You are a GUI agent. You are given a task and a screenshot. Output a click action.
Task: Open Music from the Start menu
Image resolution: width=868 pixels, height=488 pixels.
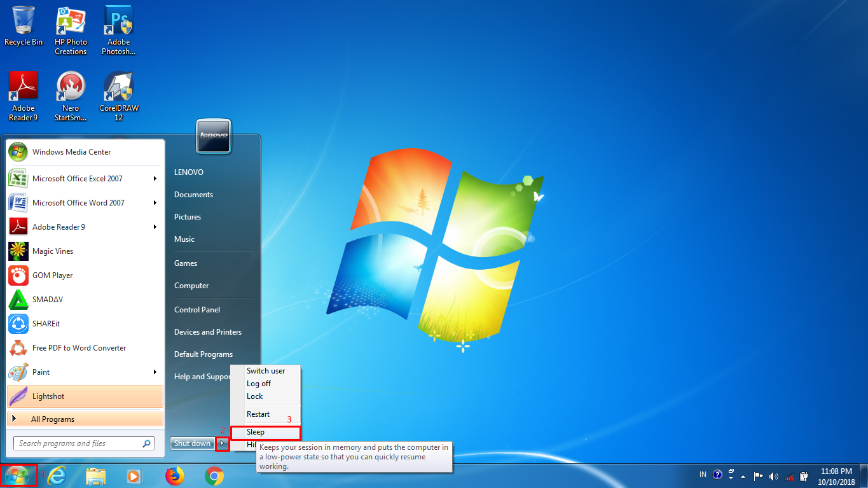pyautogui.click(x=184, y=239)
